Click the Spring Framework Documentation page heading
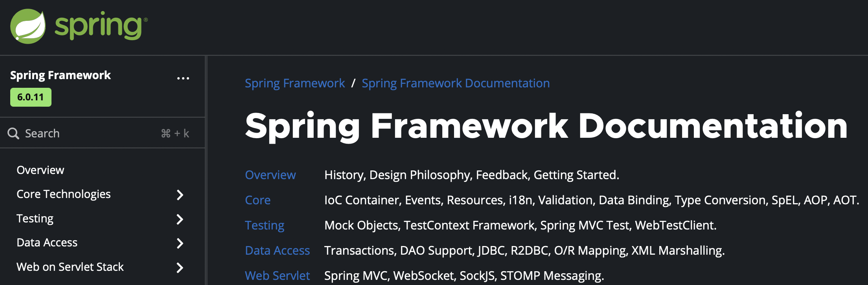Screen dimensions: 868x285 click(x=546, y=126)
